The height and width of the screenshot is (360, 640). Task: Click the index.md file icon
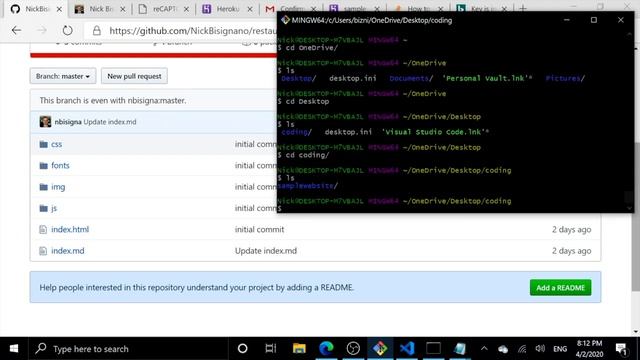click(x=43, y=251)
